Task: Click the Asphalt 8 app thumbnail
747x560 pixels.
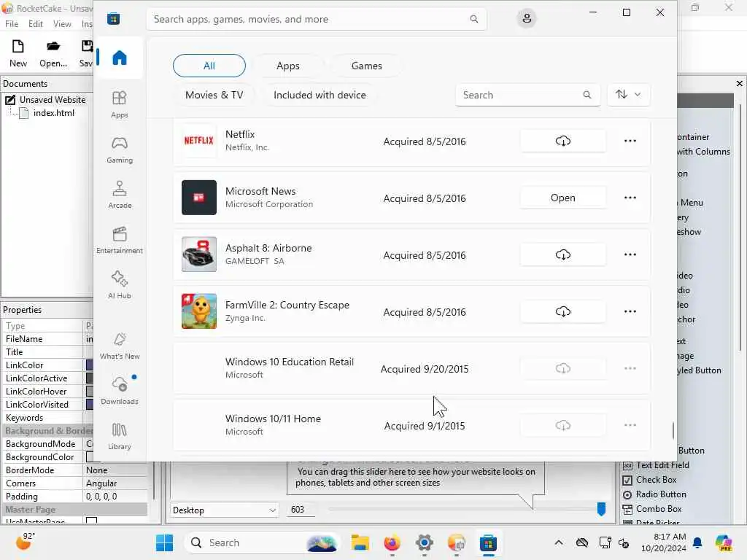Action: coord(198,254)
